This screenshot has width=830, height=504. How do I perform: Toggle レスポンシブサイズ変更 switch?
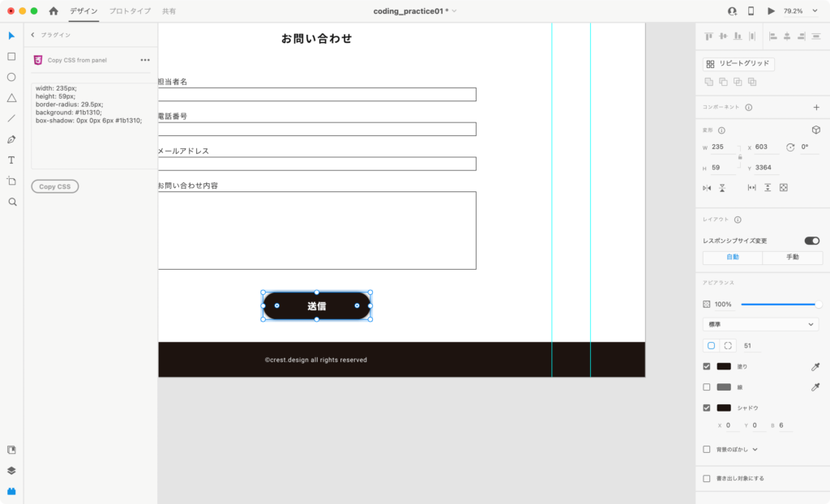[812, 241]
